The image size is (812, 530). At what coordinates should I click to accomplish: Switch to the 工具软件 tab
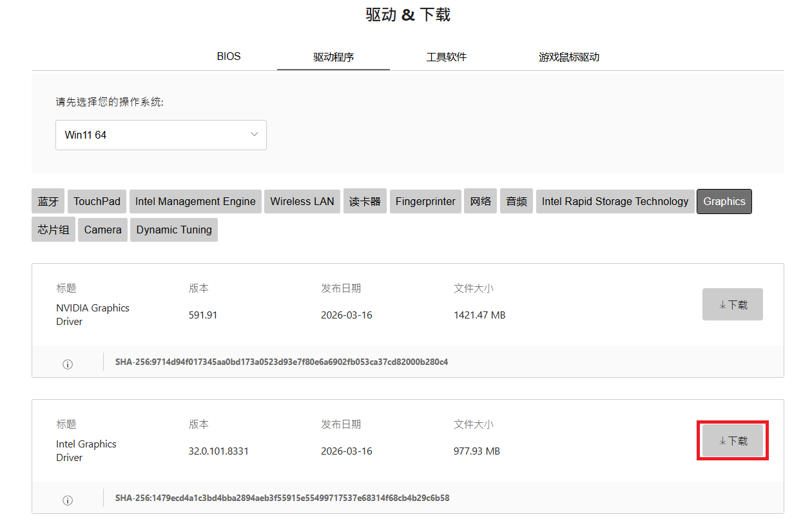pos(447,57)
